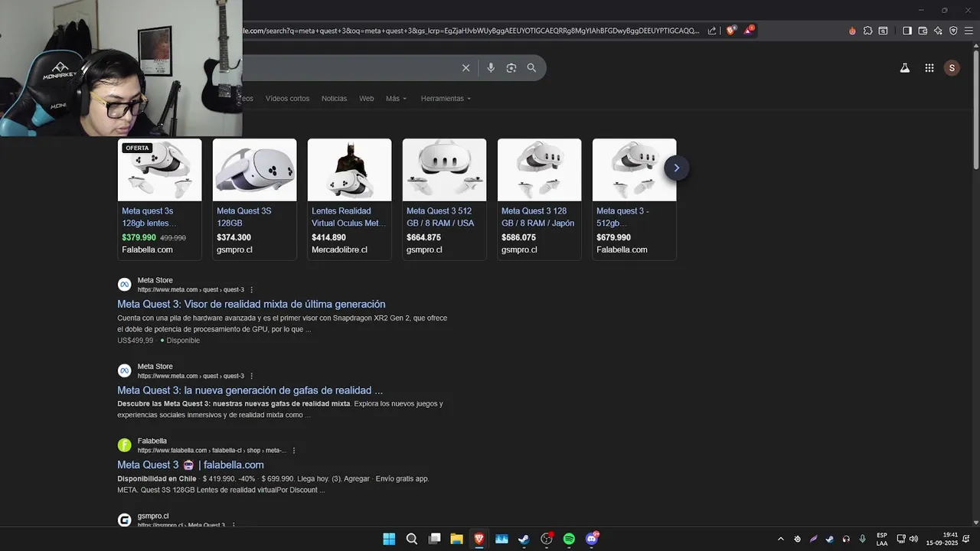The image size is (980, 551).
Task: Open Brave Wallet
Action: point(923,31)
